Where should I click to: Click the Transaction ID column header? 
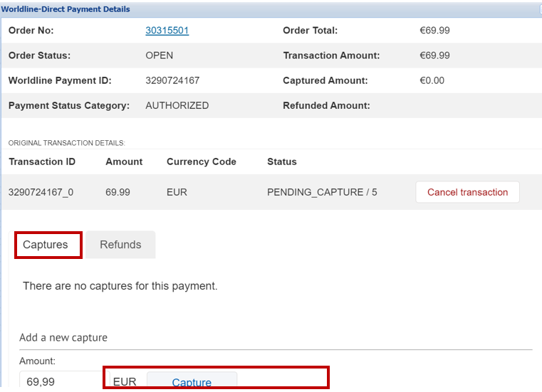(x=42, y=161)
